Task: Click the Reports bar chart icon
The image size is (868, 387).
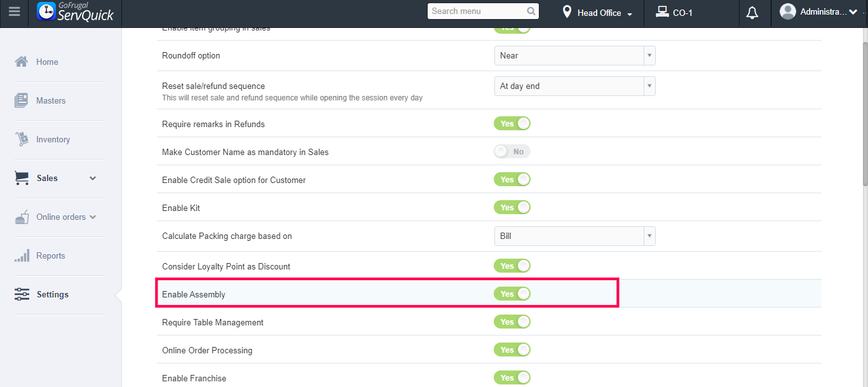Action: coord(22,255)
